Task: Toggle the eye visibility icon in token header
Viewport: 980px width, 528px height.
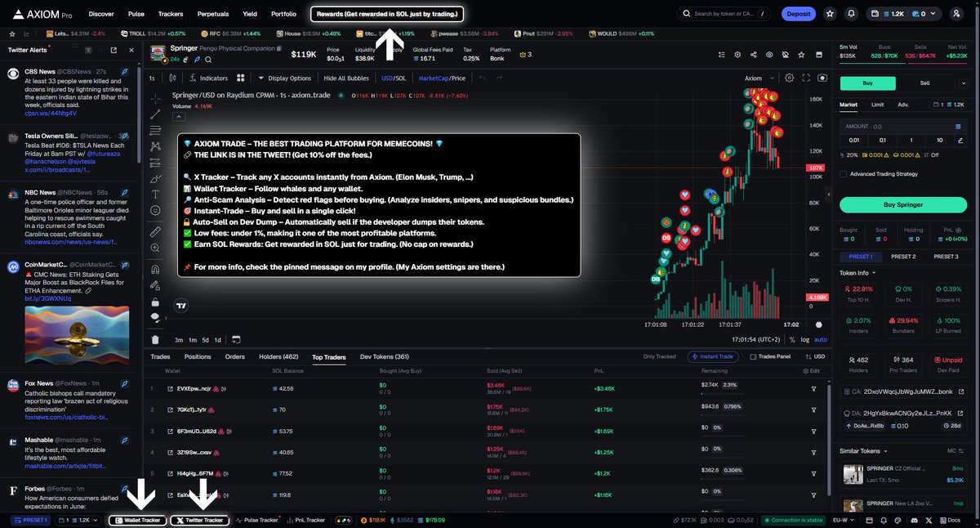Action: coord(768,55)
